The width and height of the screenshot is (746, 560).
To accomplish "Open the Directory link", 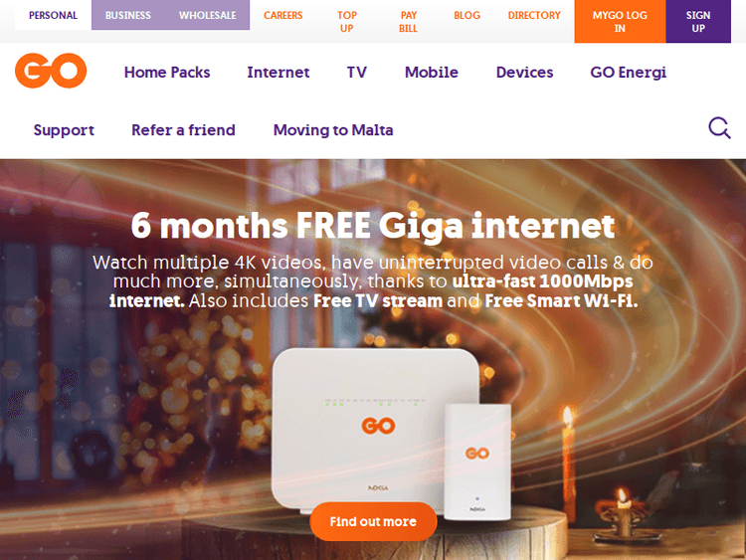I will 534,15.
